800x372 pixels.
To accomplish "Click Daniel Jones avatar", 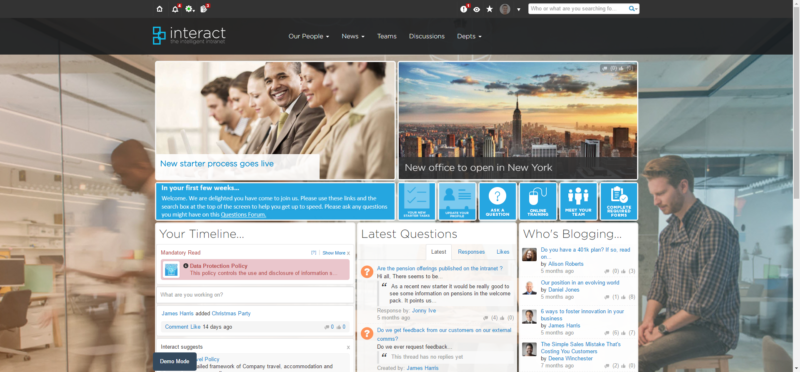I will click(529, 287).
